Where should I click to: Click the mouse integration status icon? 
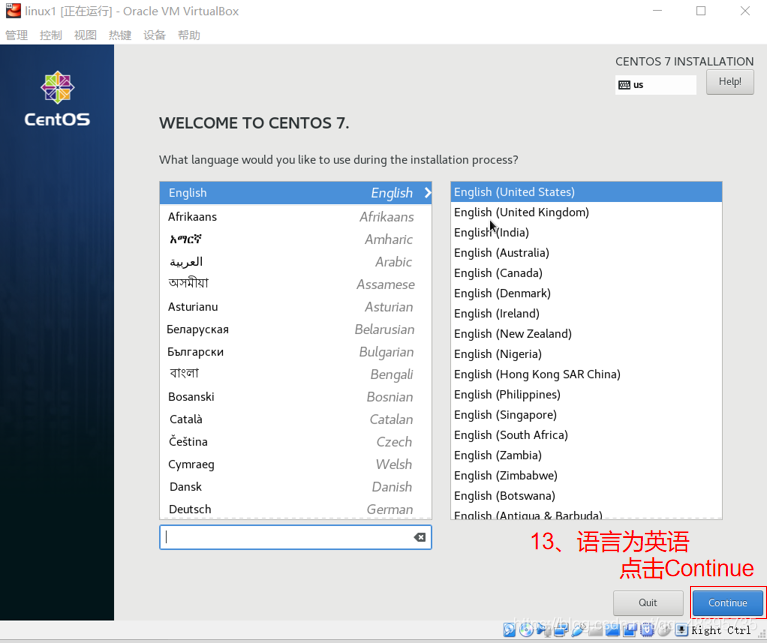click(x=664, y=630)
